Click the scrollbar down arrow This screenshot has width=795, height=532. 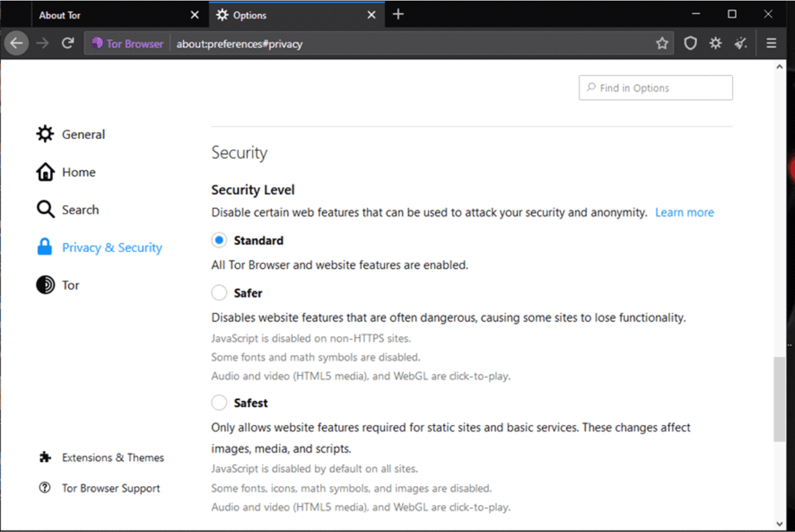[779, 523]
